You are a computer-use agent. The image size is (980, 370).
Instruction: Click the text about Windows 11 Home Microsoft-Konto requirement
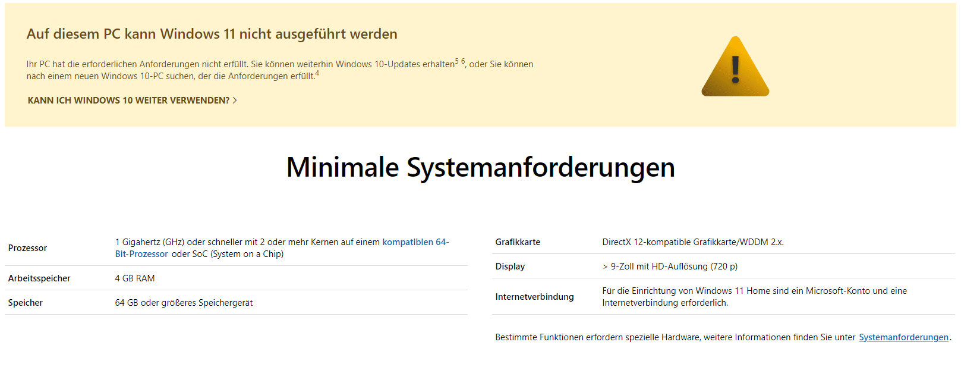[754, 297]
